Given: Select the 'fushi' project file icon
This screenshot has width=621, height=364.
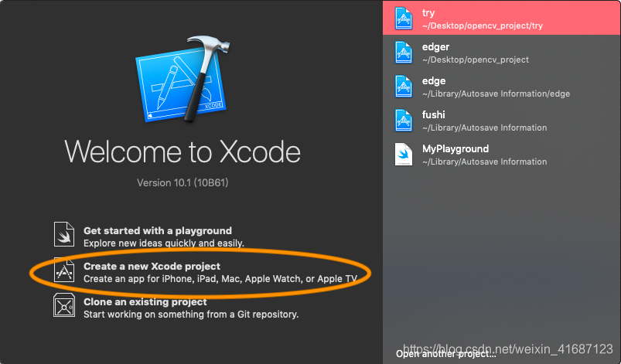Looking at the screenshot, I should coord(404,121).
